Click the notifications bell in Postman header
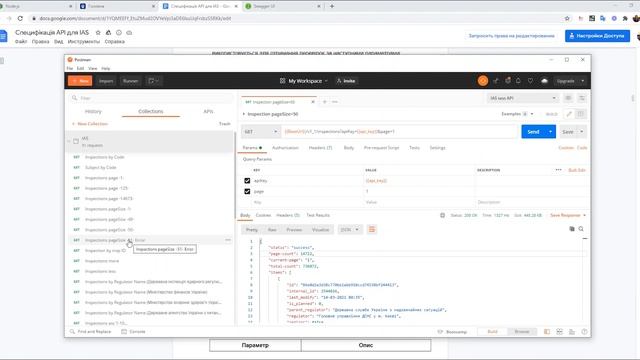Screen dimensions: 640x360 point(518,81)
